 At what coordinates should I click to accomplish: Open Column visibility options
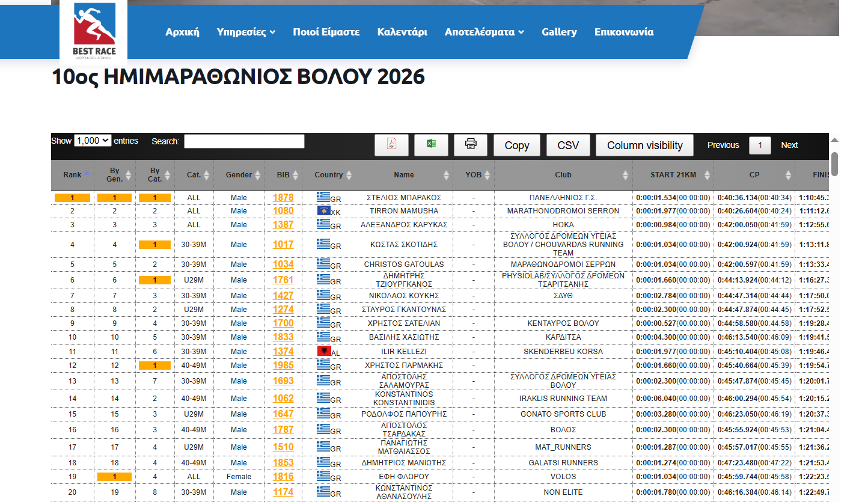644,145
